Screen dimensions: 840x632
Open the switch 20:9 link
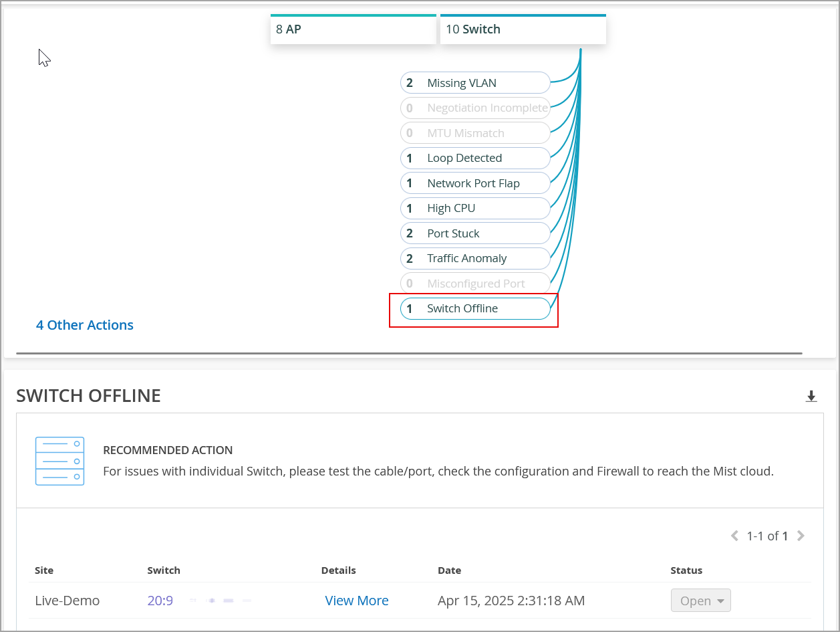[160, 601]
